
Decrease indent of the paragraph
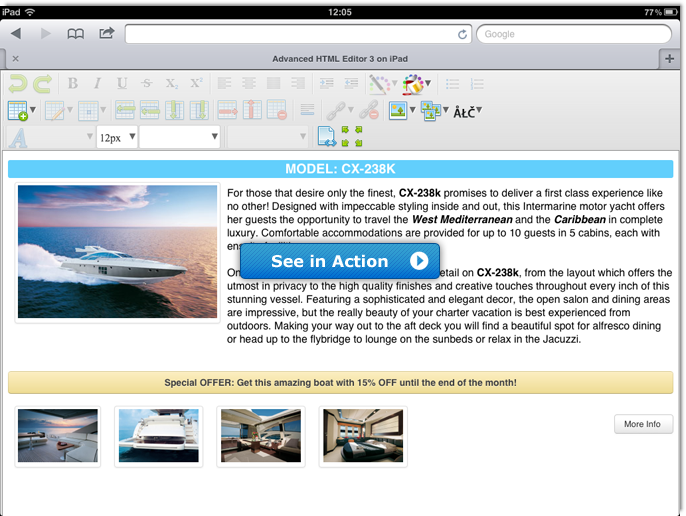351,83
